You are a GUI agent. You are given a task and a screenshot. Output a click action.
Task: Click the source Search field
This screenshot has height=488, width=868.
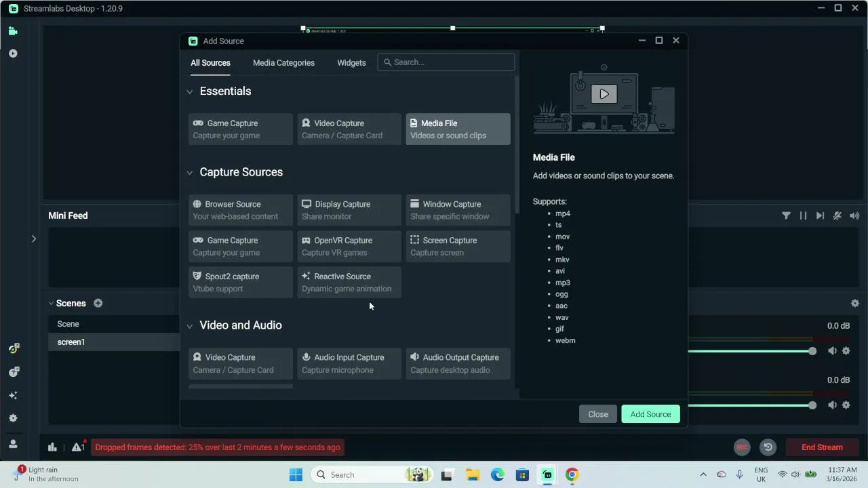[446, 62]
